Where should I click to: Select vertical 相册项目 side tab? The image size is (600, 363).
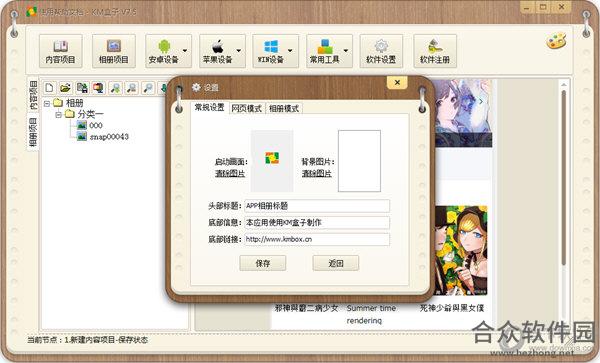click(x=33, y=132)
